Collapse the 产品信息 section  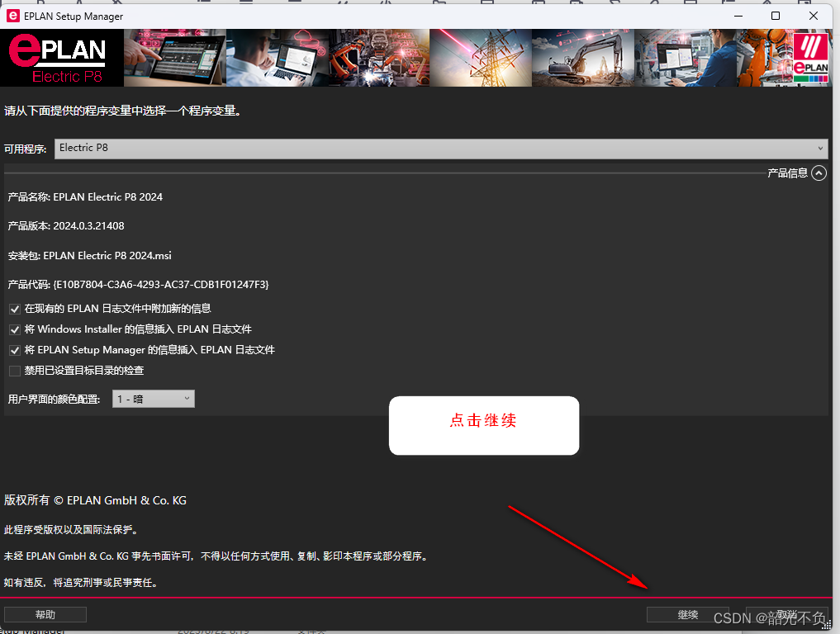coord(819,173)
